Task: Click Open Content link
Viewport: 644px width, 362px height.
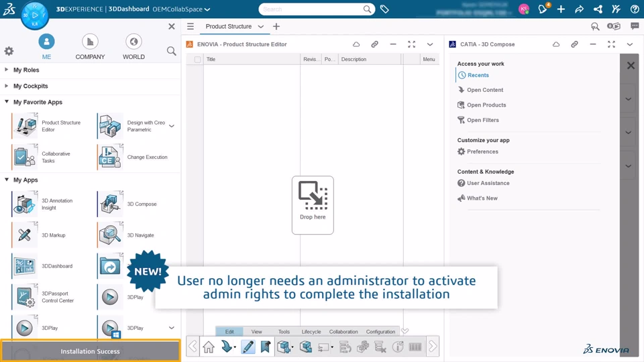Action: coord(484,90)
